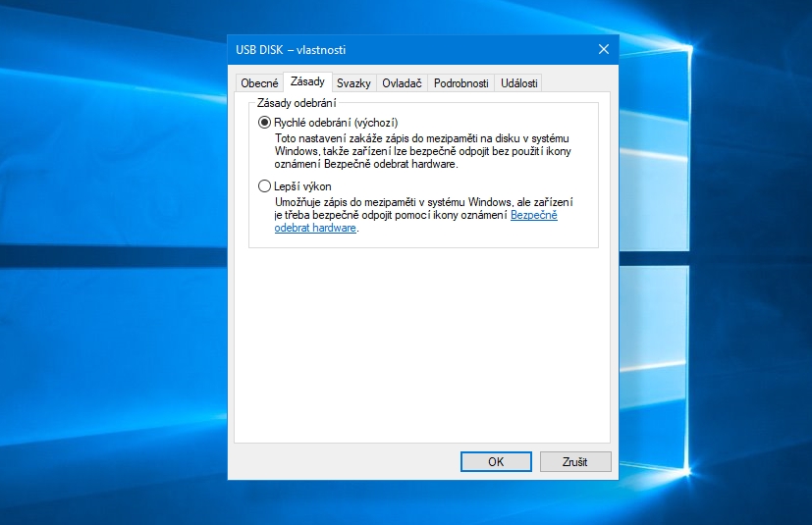Confirm the dialog with OK
This screenshot has height=525, width=812.
pos(496,461)
